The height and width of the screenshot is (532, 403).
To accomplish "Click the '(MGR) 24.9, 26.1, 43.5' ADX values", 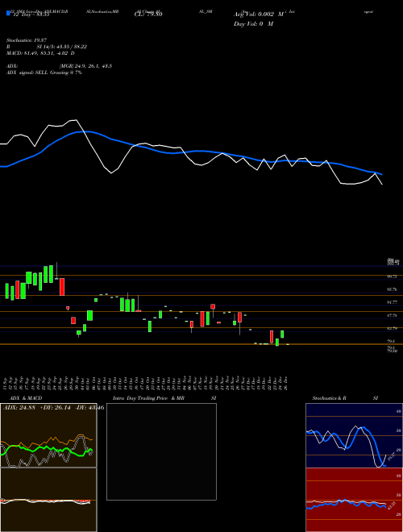I will point(85,66).
